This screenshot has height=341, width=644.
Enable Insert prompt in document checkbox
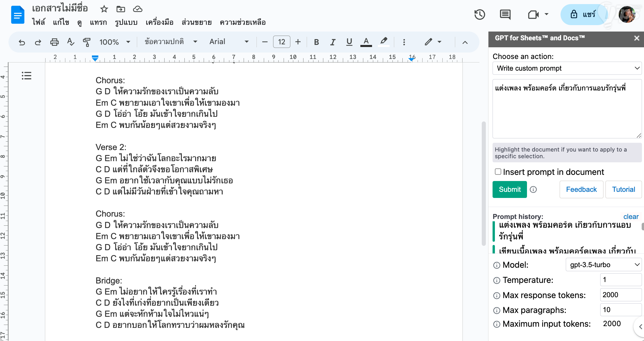click(x=498, y=172)
